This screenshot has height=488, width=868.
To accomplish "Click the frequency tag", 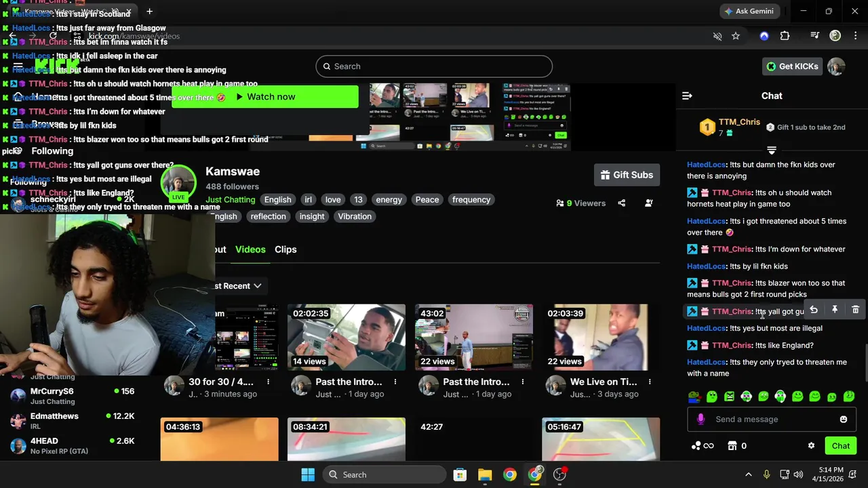I will click(x=471, y=200).
